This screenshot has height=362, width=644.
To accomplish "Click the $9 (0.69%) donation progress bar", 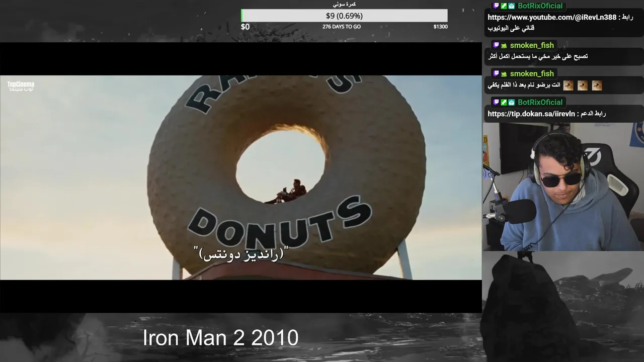I will point(344,16).
